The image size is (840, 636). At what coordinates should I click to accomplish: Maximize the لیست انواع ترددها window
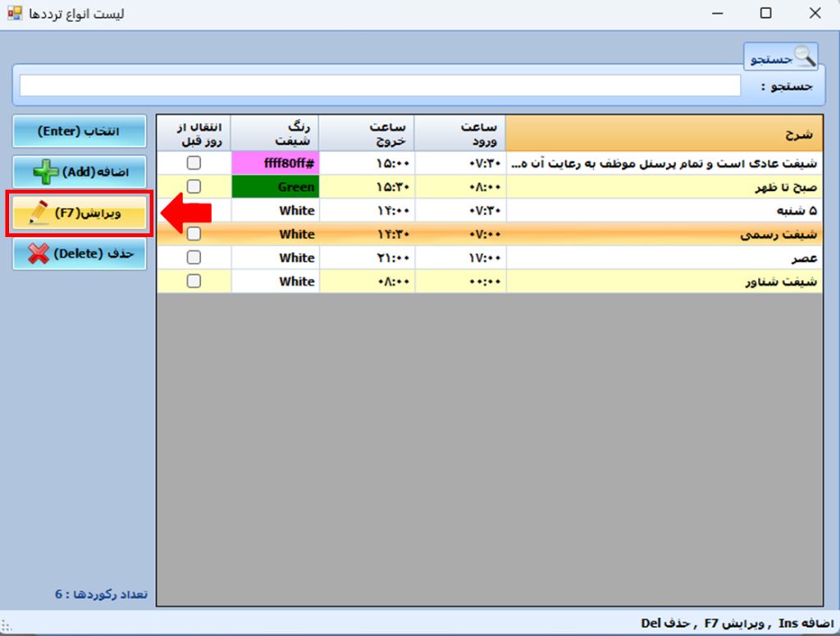pyautogui.click(x=765, y=13)
